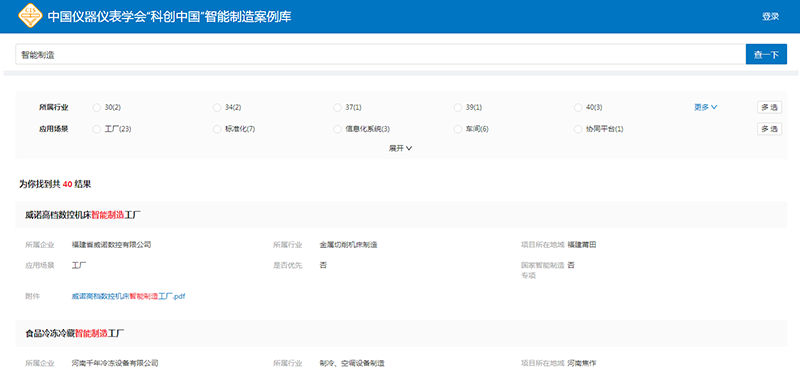This screenshot has width=800, height=378.
Task: Focus the 智能制造 search input field
Action: [381, 55]
